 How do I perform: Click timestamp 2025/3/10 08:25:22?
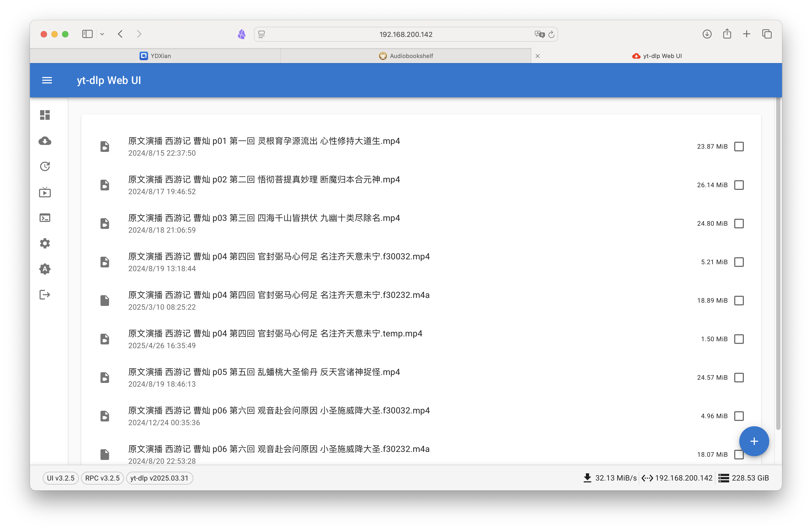[x=162, y=307]
